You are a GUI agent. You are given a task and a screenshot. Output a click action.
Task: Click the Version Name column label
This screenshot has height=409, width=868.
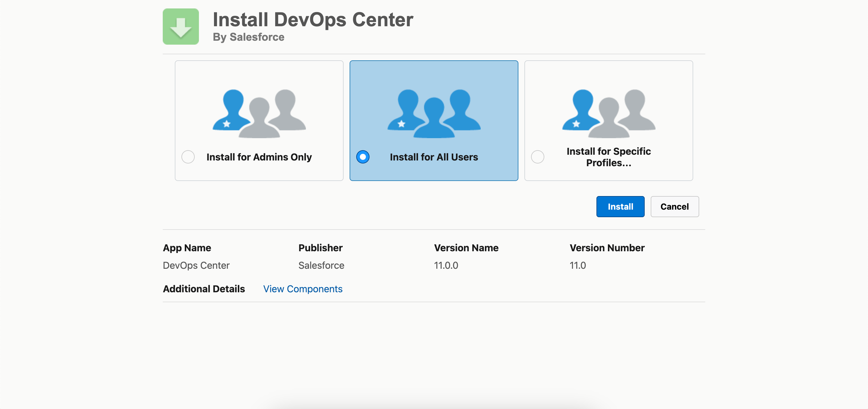coord(466,248)
